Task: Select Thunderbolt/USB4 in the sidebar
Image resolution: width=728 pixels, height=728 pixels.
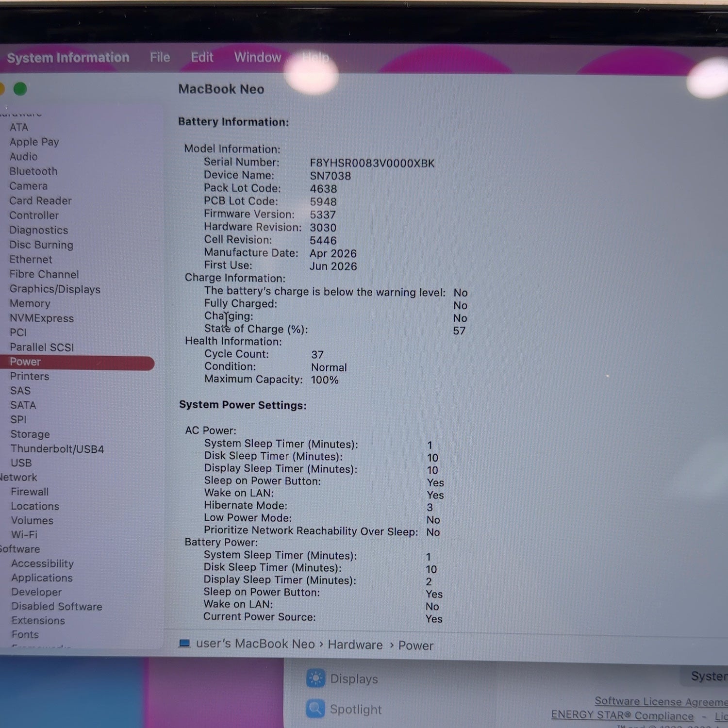Action: click(57, 449)
